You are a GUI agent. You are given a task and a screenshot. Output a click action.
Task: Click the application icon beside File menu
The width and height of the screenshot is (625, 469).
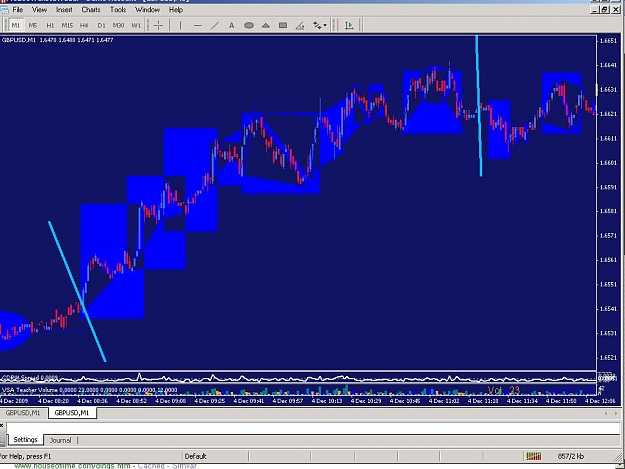tap(4, 10)
